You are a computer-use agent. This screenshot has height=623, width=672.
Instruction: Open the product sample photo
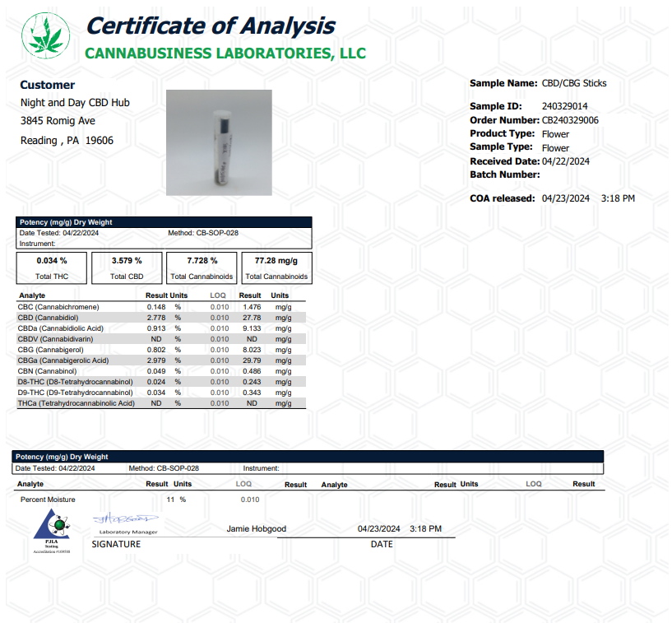[x=219, y=142]
